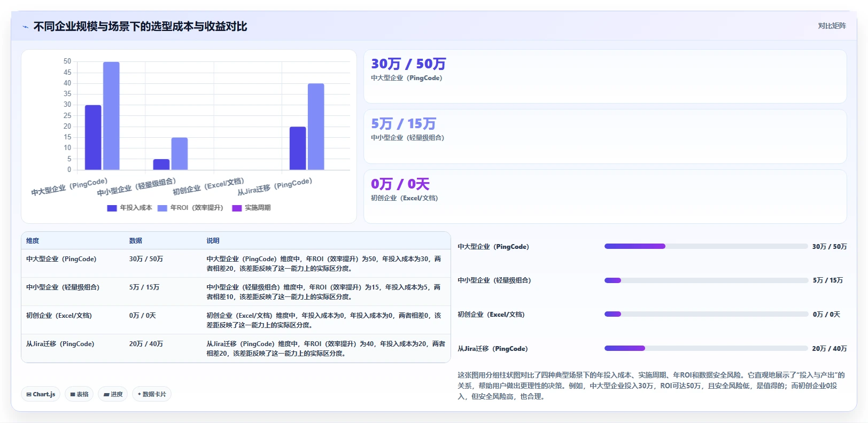Toggle the 年ROI（效率提升）legend item
The height and width of the screenshot is (423, 868).
(190, 208)
